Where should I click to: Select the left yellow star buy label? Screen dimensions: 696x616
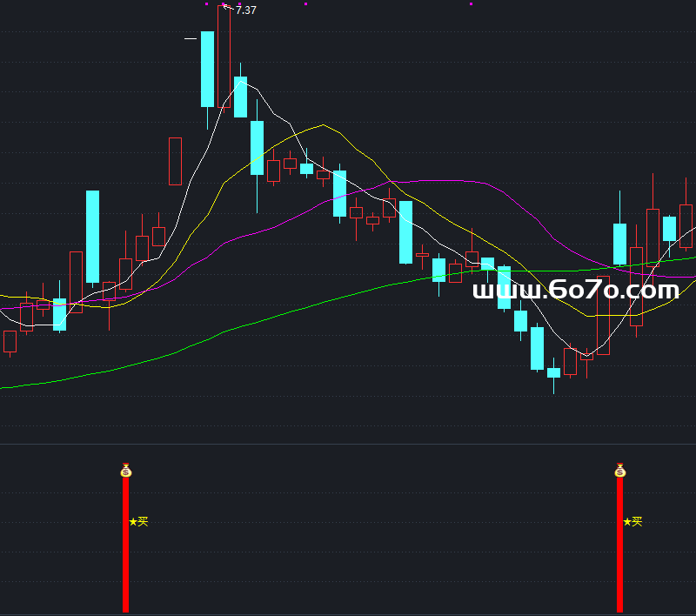pos(138,522)
